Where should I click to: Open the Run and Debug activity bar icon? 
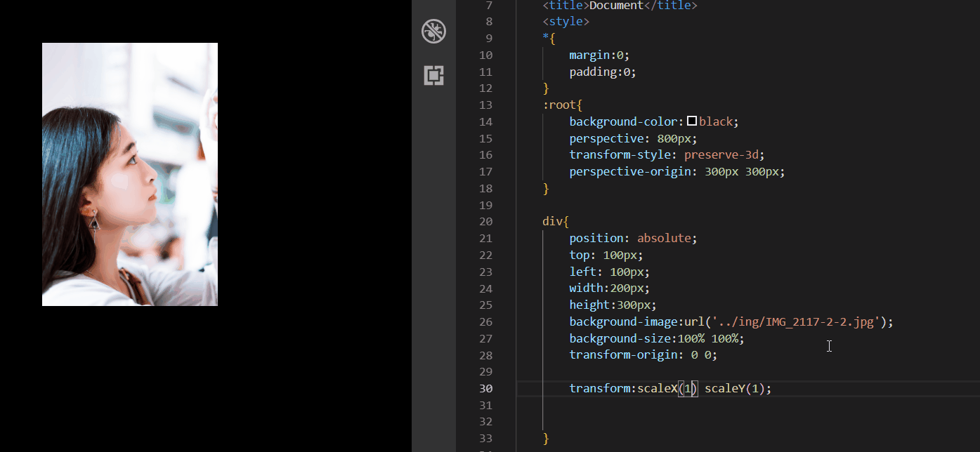[433, 31]
